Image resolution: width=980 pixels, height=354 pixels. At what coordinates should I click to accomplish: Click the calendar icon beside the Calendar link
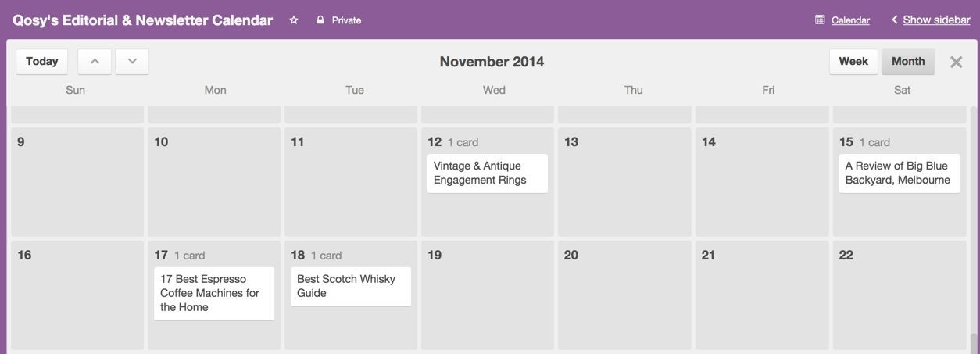click(820, 20)
